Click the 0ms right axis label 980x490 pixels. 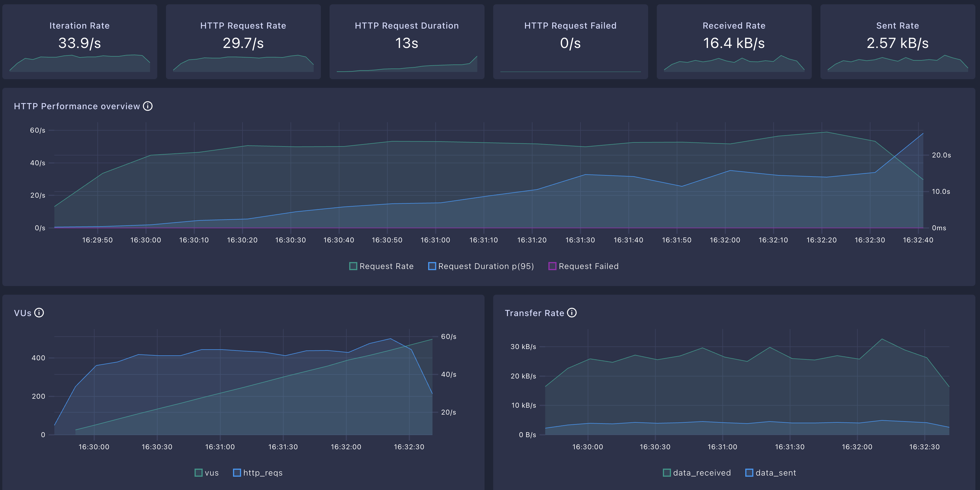(939, 228)
